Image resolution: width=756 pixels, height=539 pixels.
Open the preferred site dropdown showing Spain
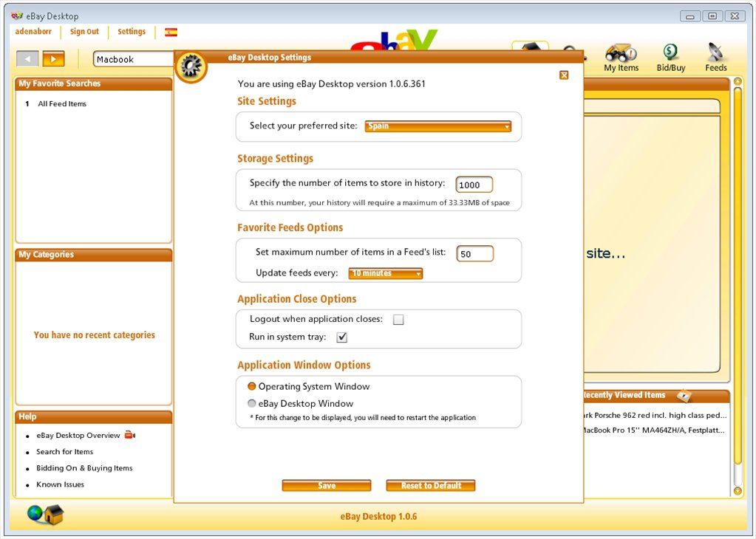click(x=437, y=126)
